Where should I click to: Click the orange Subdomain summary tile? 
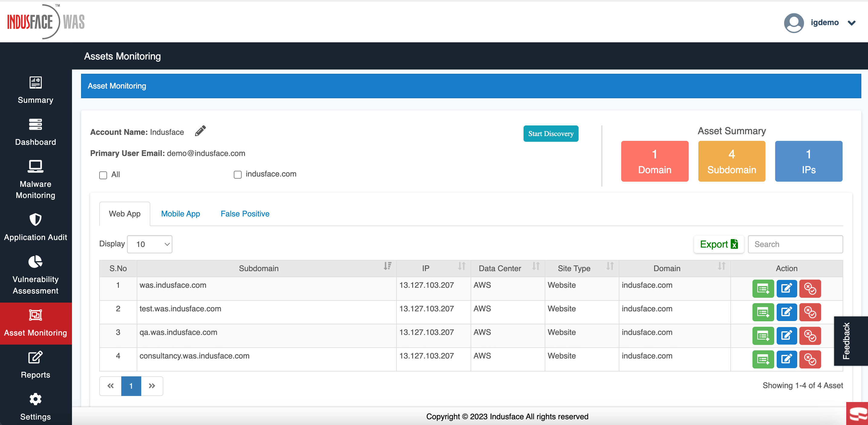(x=732, y=161)
